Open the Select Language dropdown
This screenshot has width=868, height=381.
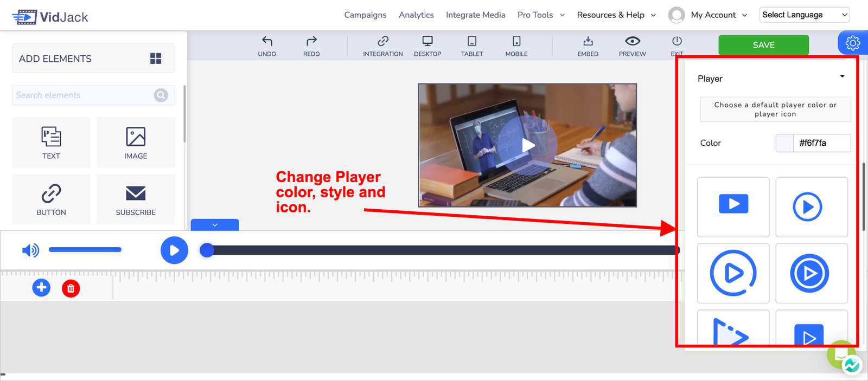pyautogui.click(x=805, y=15)
